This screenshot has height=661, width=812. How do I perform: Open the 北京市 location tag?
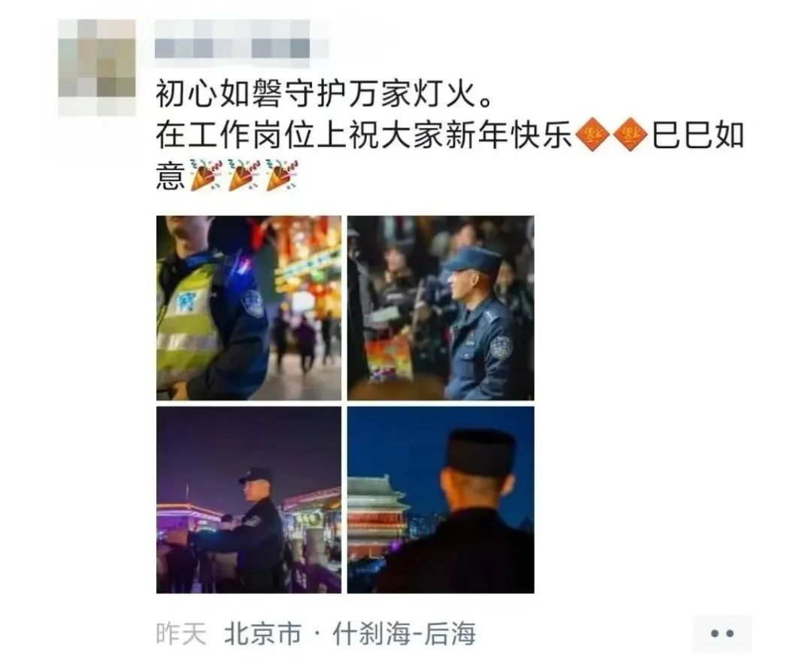click(x=262, y=633)
